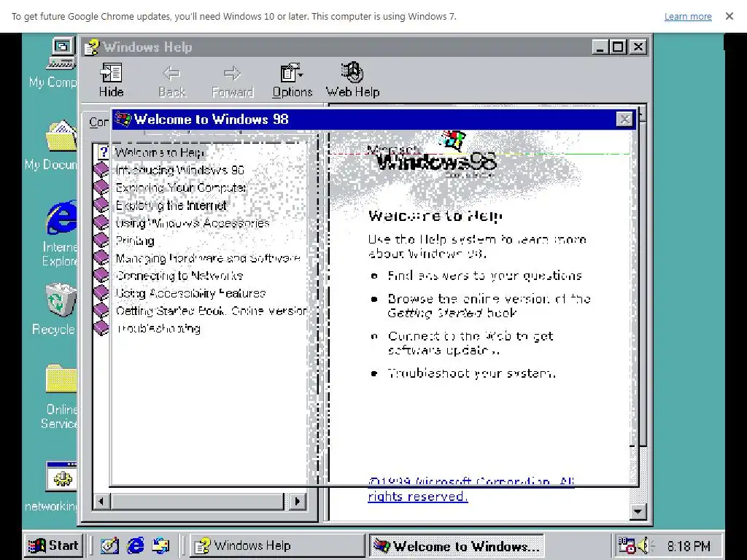Click the Welcome to Windows 98 title icon
This screenshot has height=560, width=747.
[123, 119]
